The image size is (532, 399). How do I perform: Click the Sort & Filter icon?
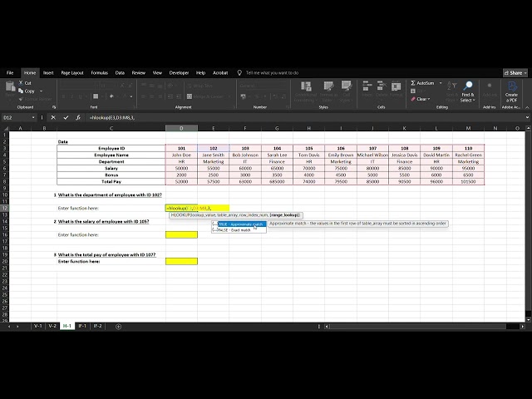pyautogui.click(x=451, y=86)
